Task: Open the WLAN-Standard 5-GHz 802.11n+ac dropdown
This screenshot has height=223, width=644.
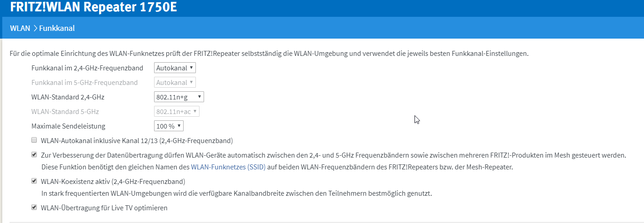Action: (177, 111)
